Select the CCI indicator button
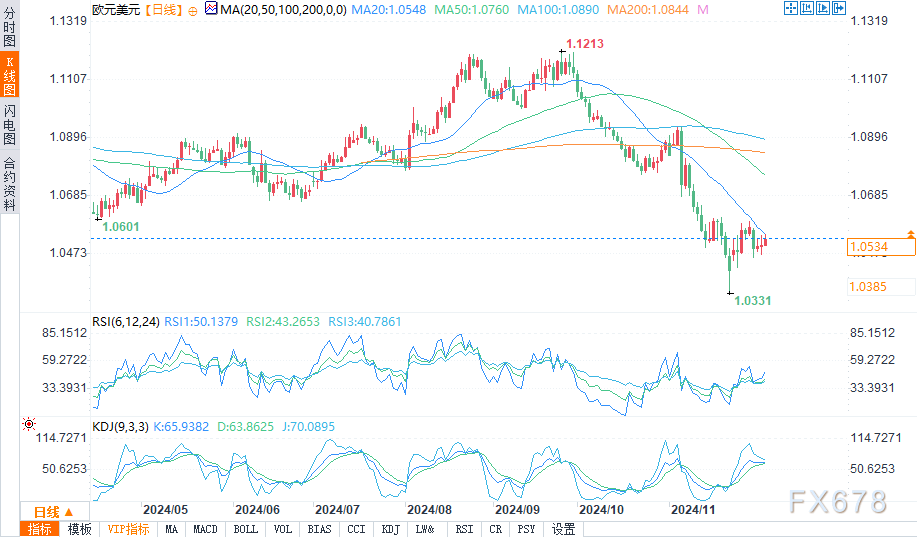The height and width of the screenshot is (537, 917). pyautogui.click(x=356, y=529)
